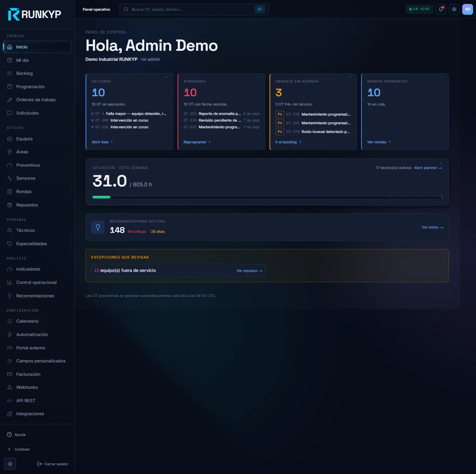Click the Repuestos box icon
Image resolution: width=476 pixels, height=474 pixels.
[x=10, y=205]
